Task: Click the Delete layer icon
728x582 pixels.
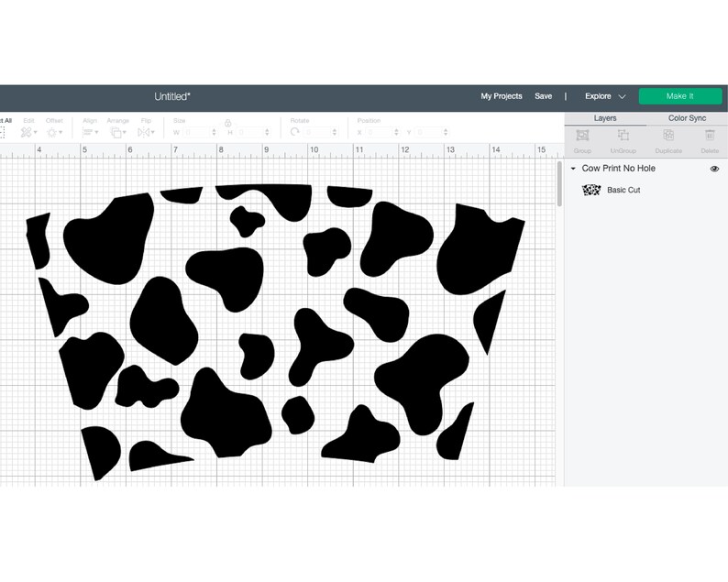Action: pyautogui.click(x=710, y=136)
